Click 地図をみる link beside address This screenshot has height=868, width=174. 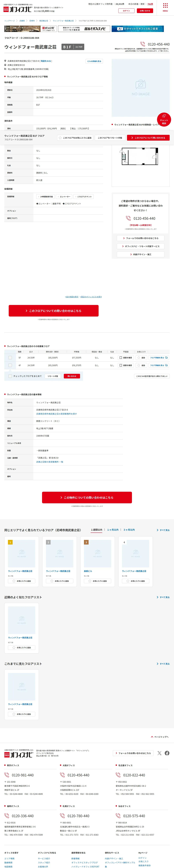click(46, 61)
